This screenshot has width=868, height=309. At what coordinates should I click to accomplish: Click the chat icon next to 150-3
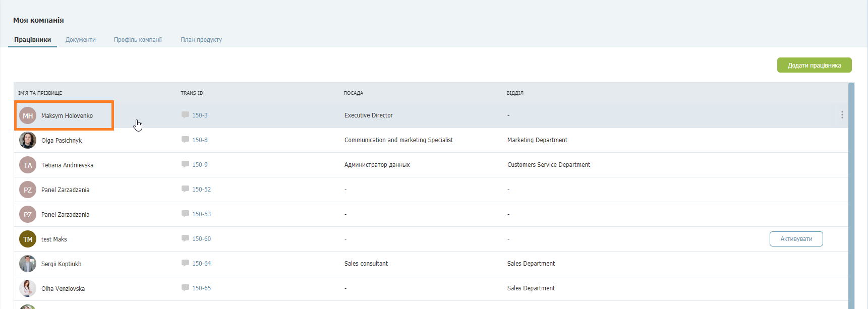[185, 115]
